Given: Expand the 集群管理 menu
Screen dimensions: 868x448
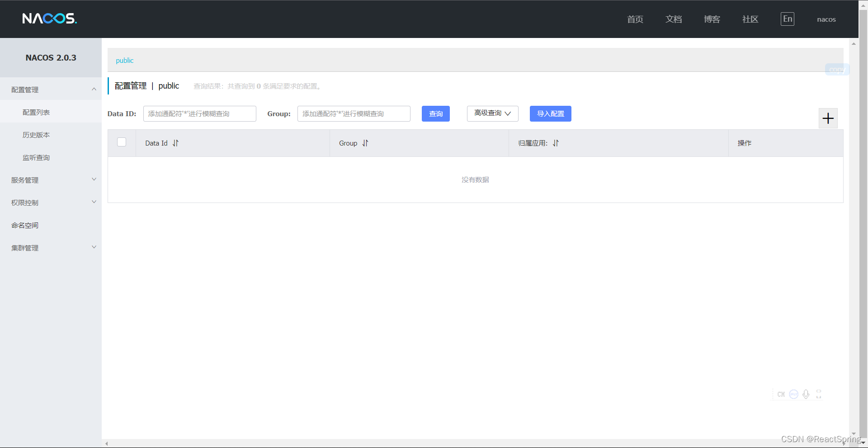Looking at the screenshot, I should [x=51, y=248].
